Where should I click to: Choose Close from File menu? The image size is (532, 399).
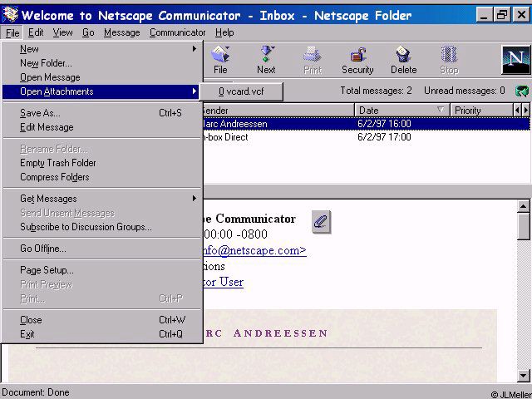pyautogui.click(x=101, y=320)
